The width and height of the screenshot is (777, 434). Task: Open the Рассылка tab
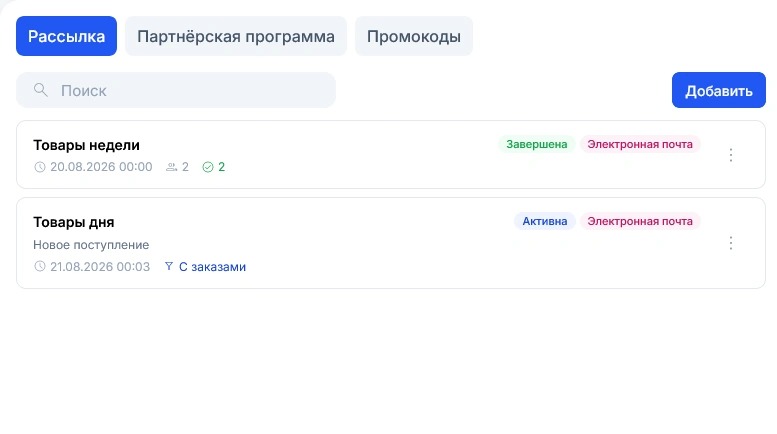coord(66,36)
